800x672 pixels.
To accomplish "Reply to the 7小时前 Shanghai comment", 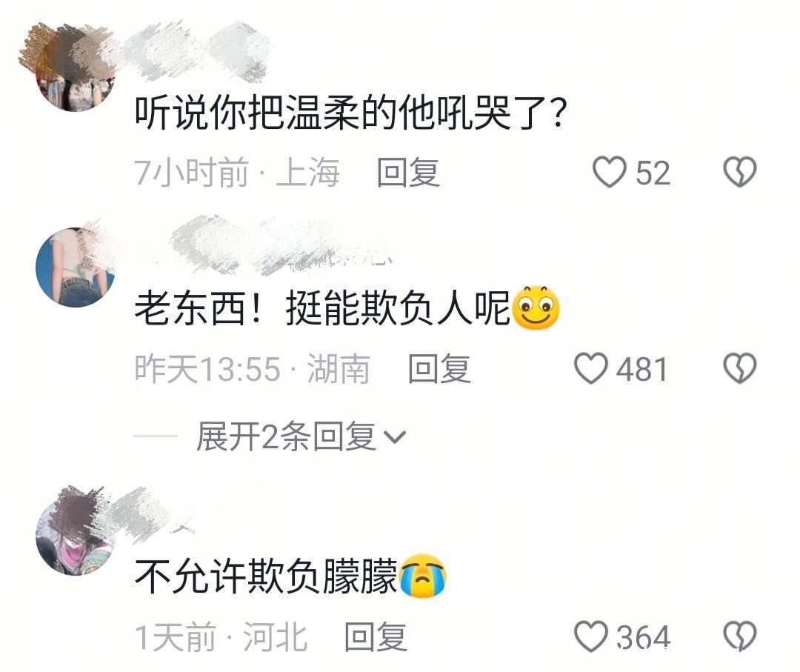I will [408, 173].
